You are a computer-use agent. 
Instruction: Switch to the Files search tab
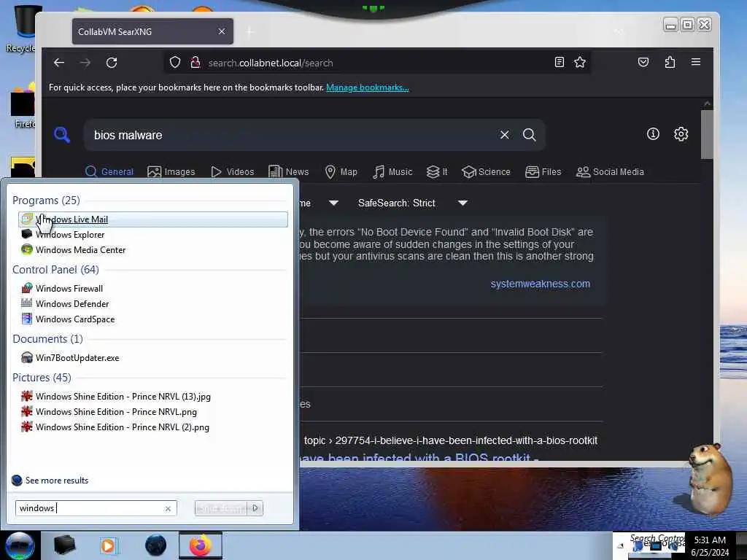pyautogui.click(x=543, y=172)
